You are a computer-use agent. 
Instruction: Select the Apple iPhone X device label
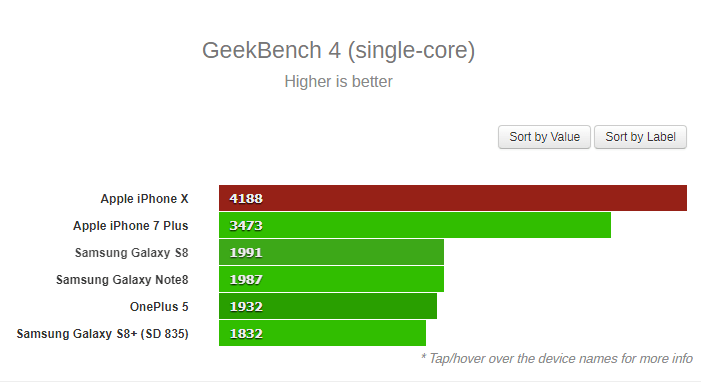point(144,198)
